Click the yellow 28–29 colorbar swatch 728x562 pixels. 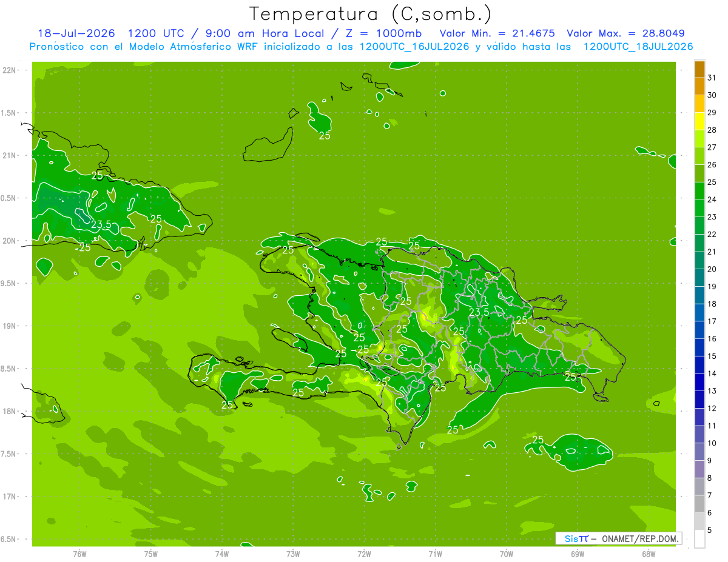(699, 121)
